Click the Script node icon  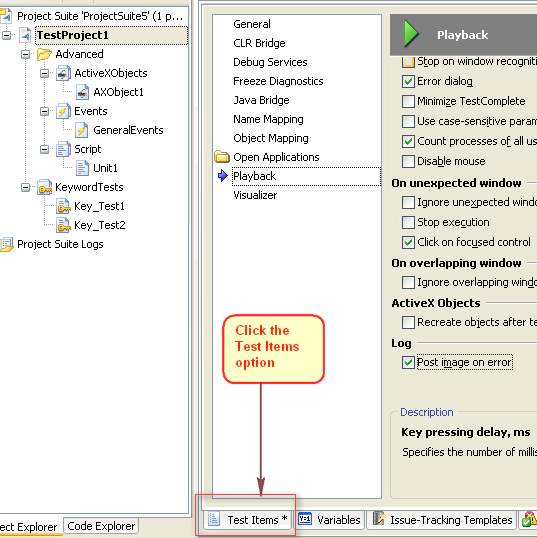click(x=63, y=149)
